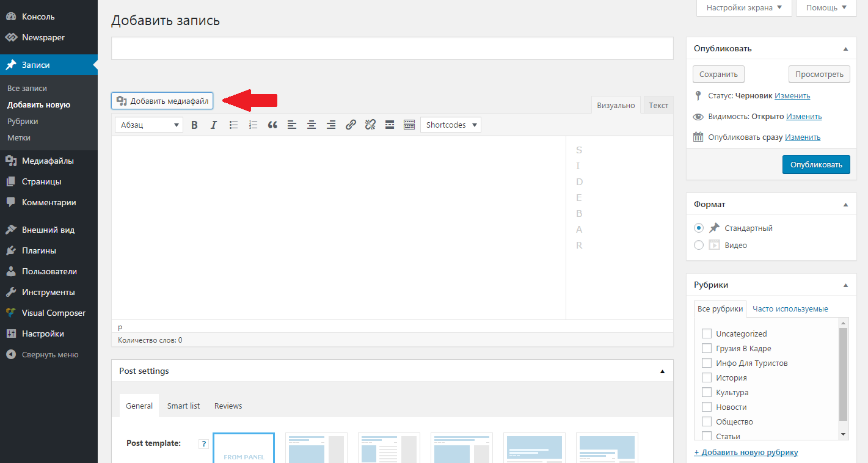This screenshot has width=868, height=463.
Task: Check the Uncategorized category
Action: (x=707, y=334)
